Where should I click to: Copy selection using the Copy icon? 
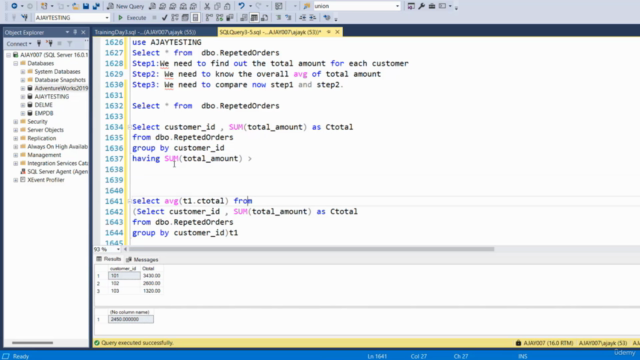[217, 6]
